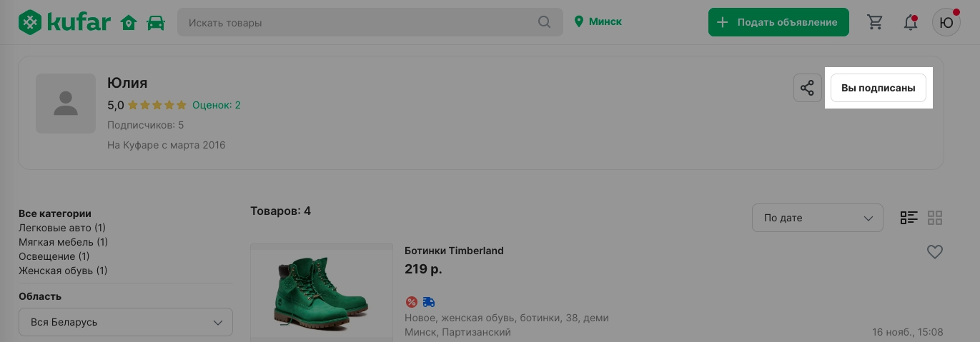The width and height of the screenshot is (980, 342).
Task: Click the Минск location selector
Action: (598, 21)
